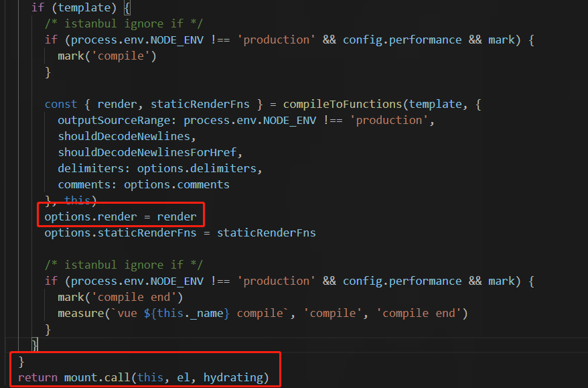
Task: Click the highlighted closing bracket of template block
Action: click(x=35, y=344)
